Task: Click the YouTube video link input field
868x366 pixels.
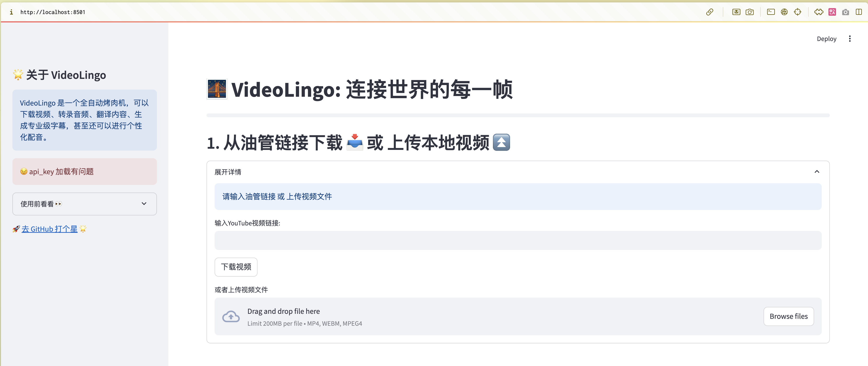Action: (x=518, y=240)
